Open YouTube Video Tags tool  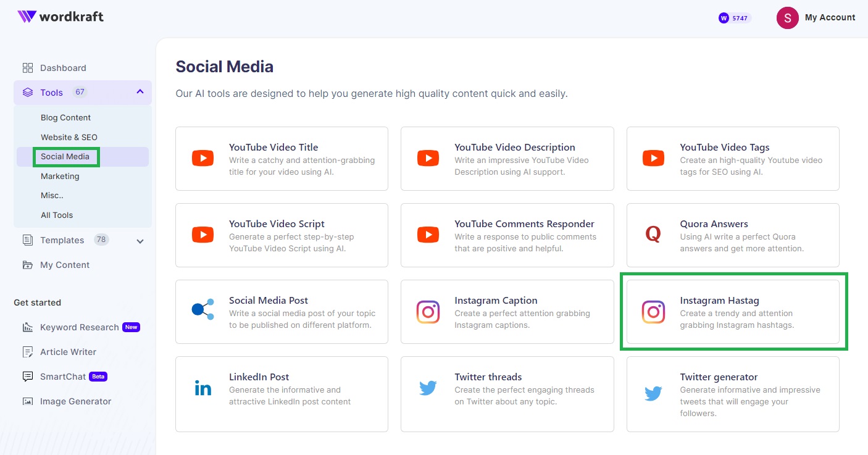pyautogui.click(x=733, y=159)
